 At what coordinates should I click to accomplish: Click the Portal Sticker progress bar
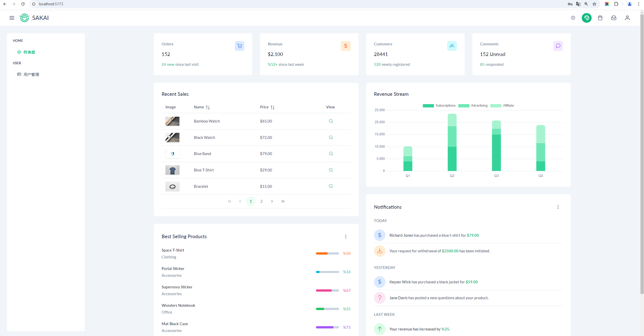(327, 272)
